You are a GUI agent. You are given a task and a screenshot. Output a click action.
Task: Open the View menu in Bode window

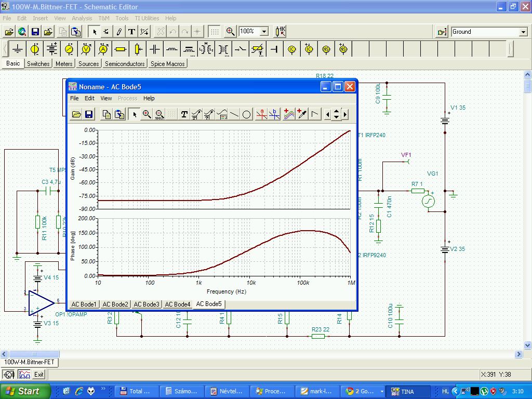click(106, 98)
